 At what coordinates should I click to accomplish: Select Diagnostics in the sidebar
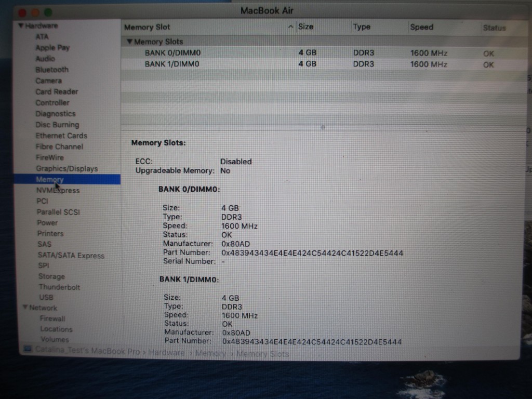[x=56, y=114]
